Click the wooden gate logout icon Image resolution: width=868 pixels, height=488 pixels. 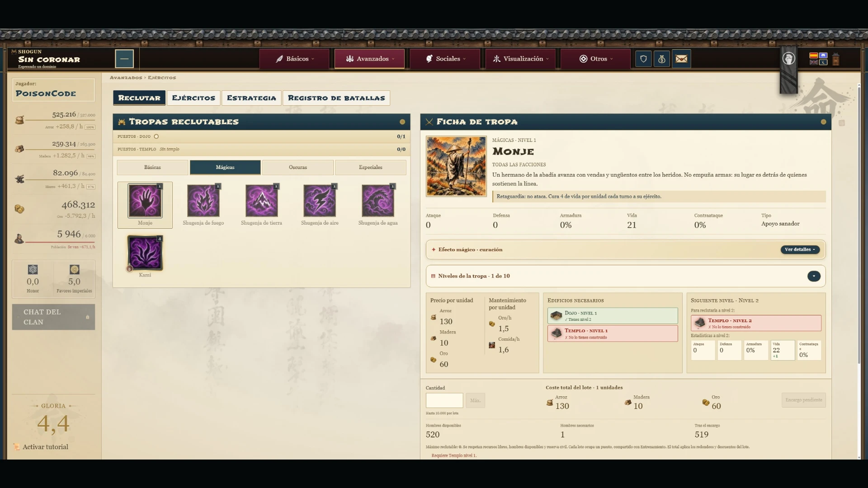(x=835, y=59)
